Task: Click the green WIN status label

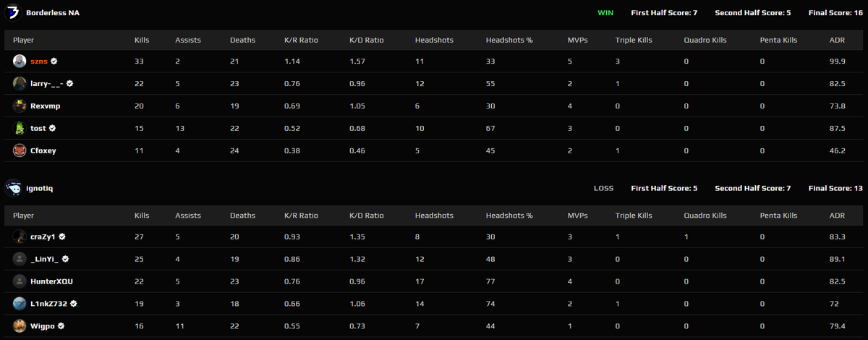Action: [x=605, y=13]
